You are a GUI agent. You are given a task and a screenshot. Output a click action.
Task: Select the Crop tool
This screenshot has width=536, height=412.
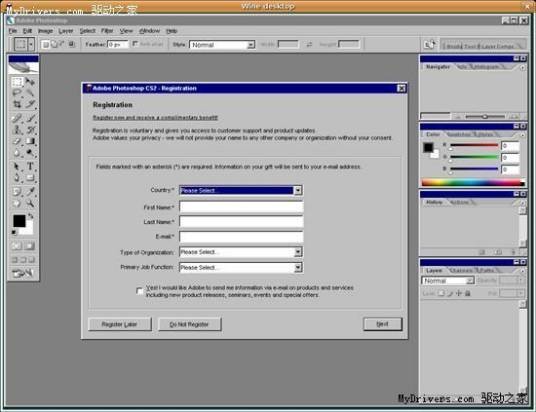tap(17, 104)
